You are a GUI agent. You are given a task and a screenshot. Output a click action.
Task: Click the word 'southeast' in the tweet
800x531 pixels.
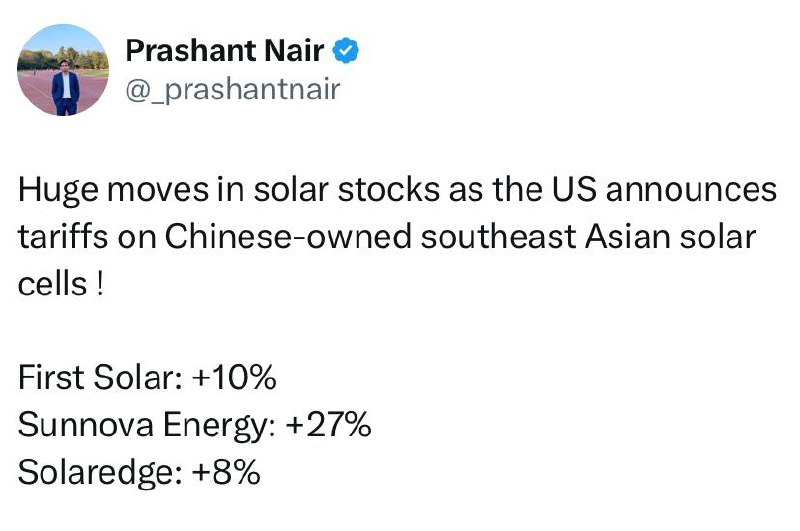(x=498, y=237)
